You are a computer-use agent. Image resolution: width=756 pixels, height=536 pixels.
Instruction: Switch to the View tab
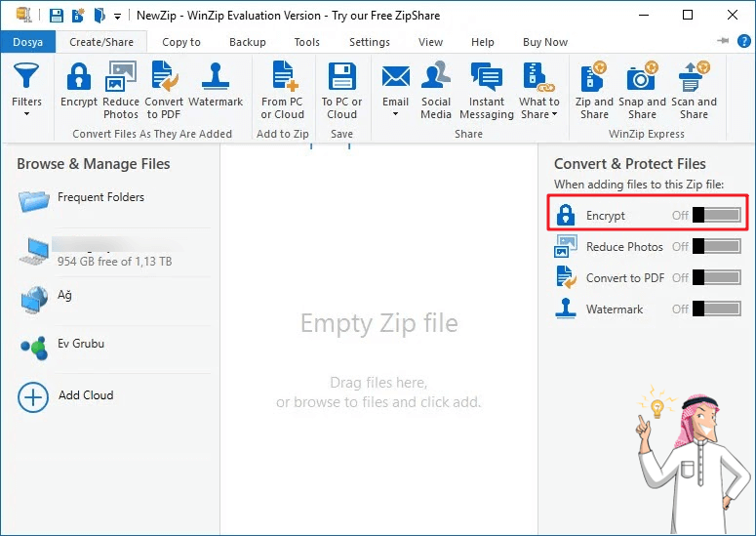click(430, 42)
